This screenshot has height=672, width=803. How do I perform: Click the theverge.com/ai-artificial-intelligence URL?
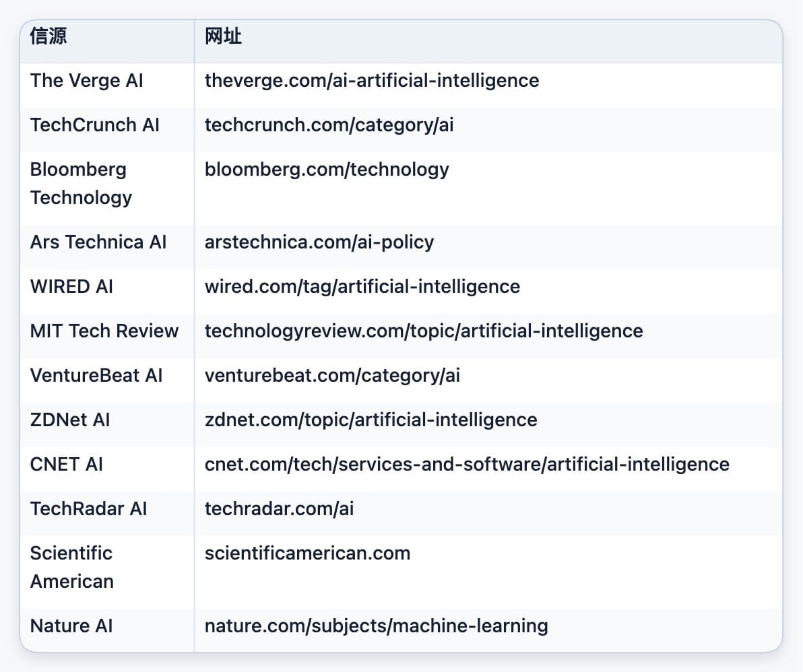click(372, 81)
